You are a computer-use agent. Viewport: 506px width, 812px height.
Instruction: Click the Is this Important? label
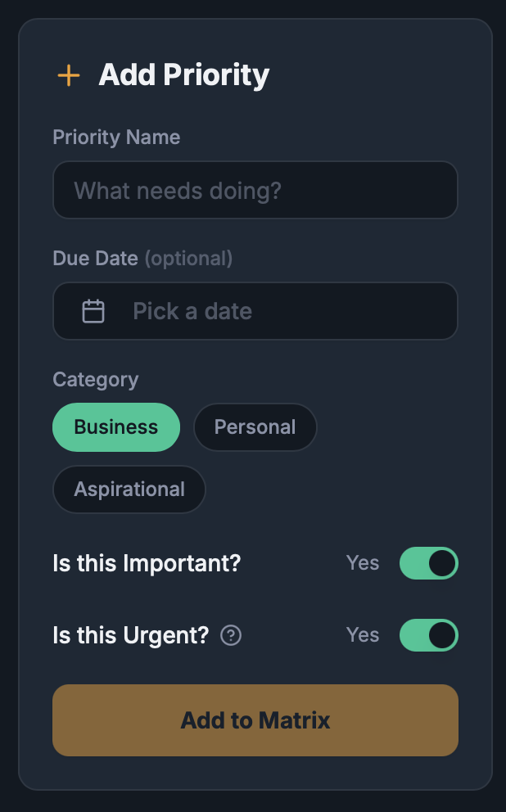point(147,563)
